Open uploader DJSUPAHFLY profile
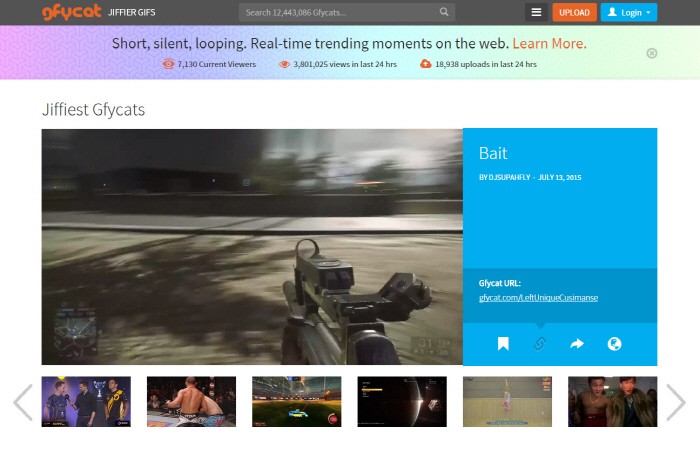The height and width of the screenshot is (453, 700). click(509, 177)
